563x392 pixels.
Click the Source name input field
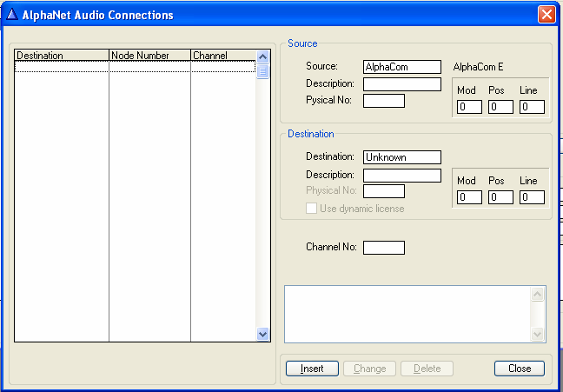tap(401, 67)
